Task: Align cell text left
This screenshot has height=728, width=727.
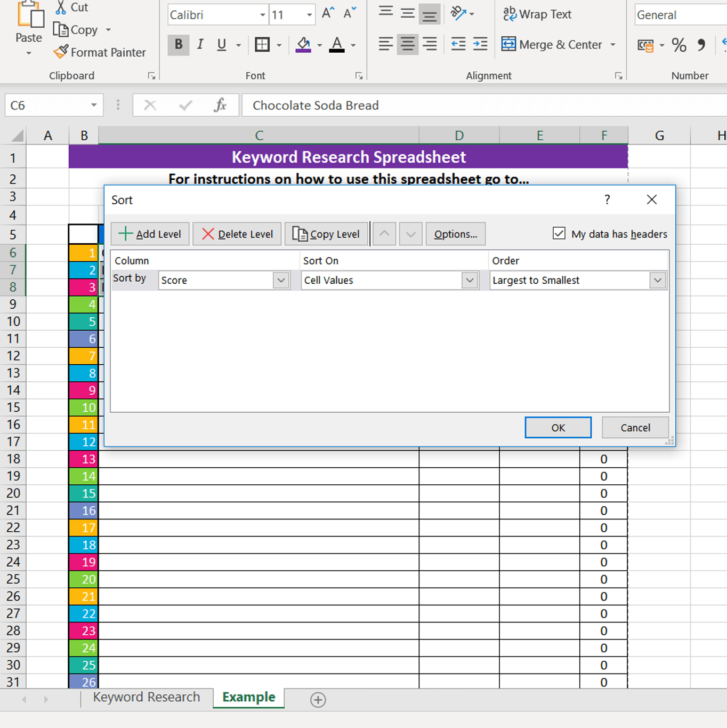Action: tap(386, 44)
